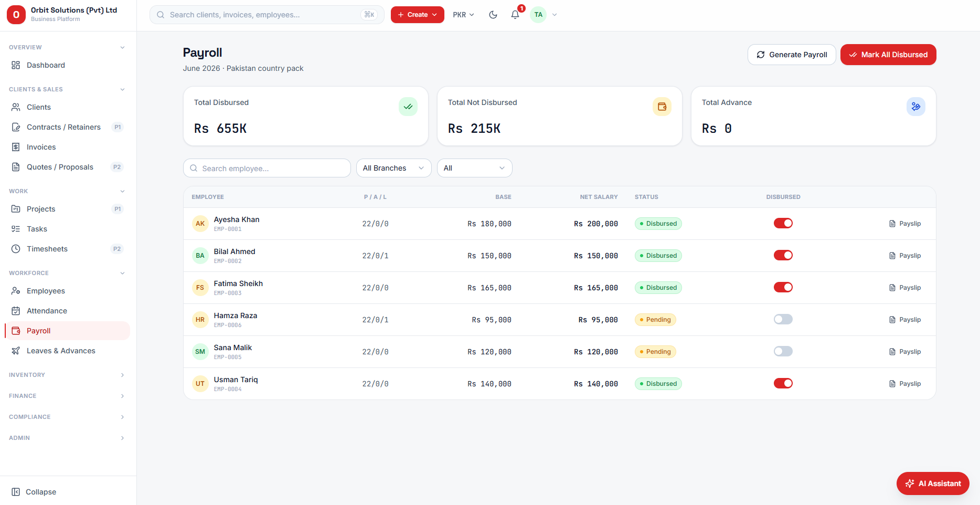This screenshot has width=980, height=505.
Task: Open the PKR currency dropdown
Action: (x=464, y=15)
